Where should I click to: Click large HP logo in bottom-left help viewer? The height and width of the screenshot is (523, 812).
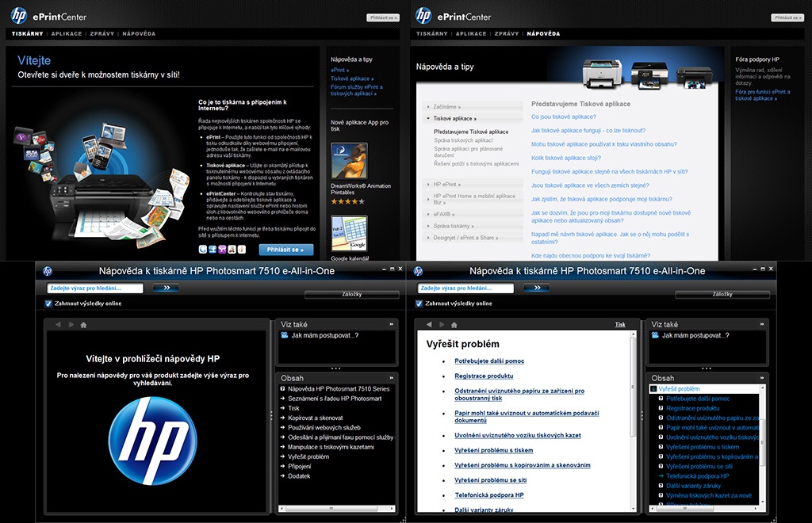tap(153, 441)
